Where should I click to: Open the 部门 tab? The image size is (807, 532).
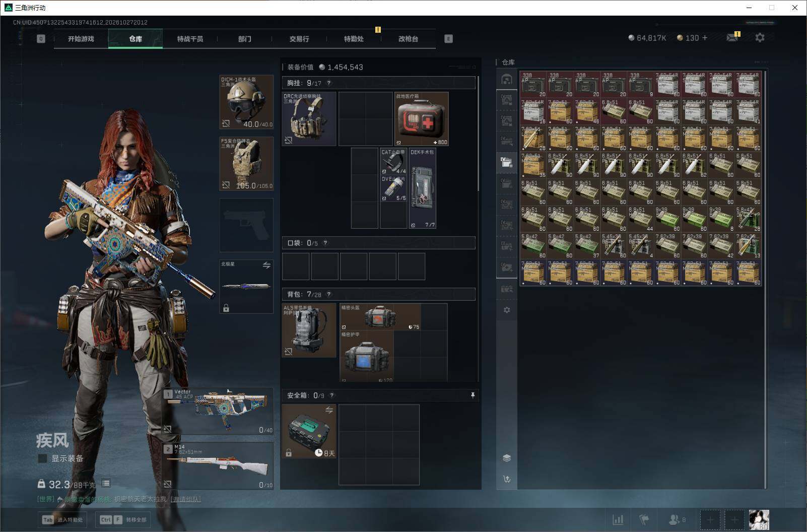coord(244,39)
